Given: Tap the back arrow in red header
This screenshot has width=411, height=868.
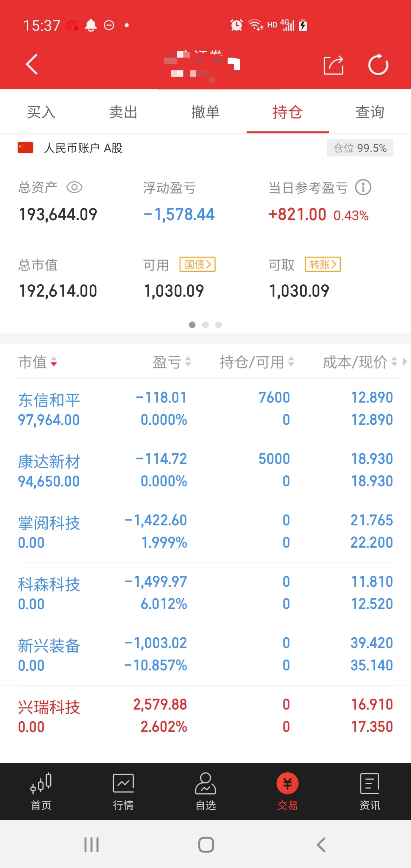Looking at the screenshot, I should (x=32, y=64).
